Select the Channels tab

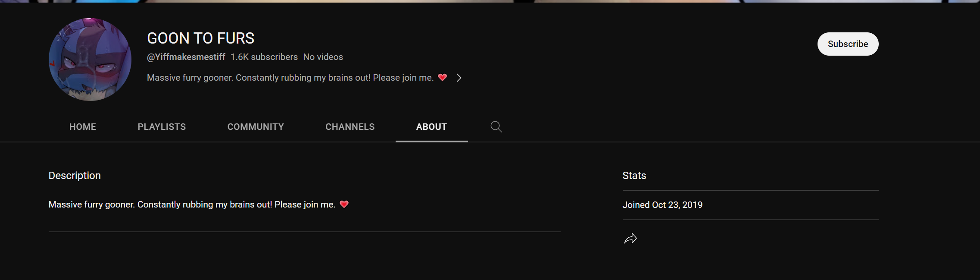pos(350,127)
